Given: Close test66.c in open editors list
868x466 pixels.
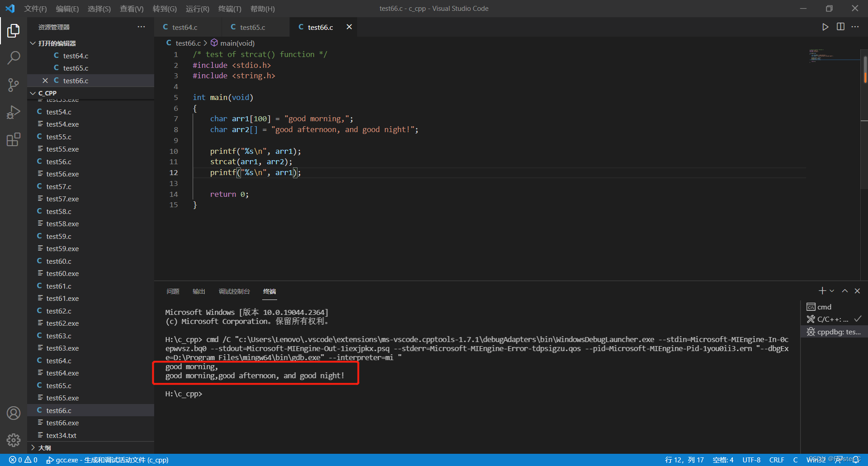Looking at the screenshot, I should (x=45, y=81).
